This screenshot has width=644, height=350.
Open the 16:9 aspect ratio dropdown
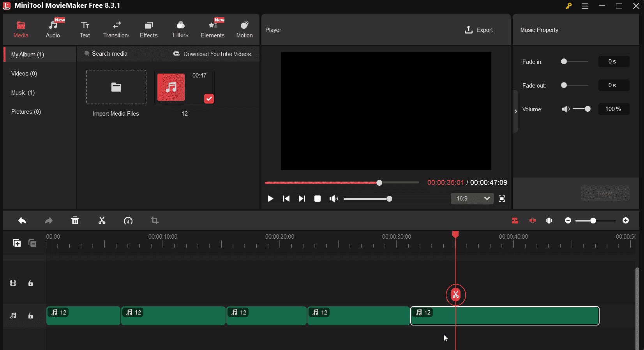(472, 199)
